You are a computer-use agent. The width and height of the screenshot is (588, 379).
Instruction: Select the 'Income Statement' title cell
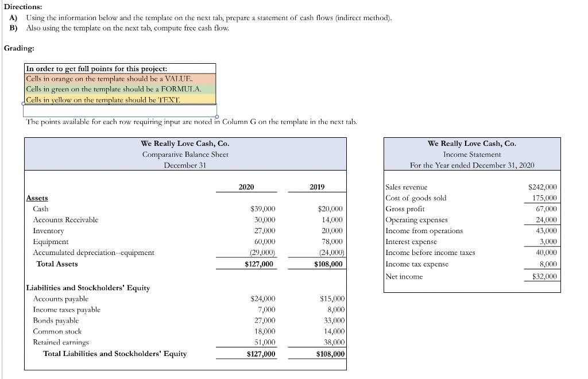471,154
